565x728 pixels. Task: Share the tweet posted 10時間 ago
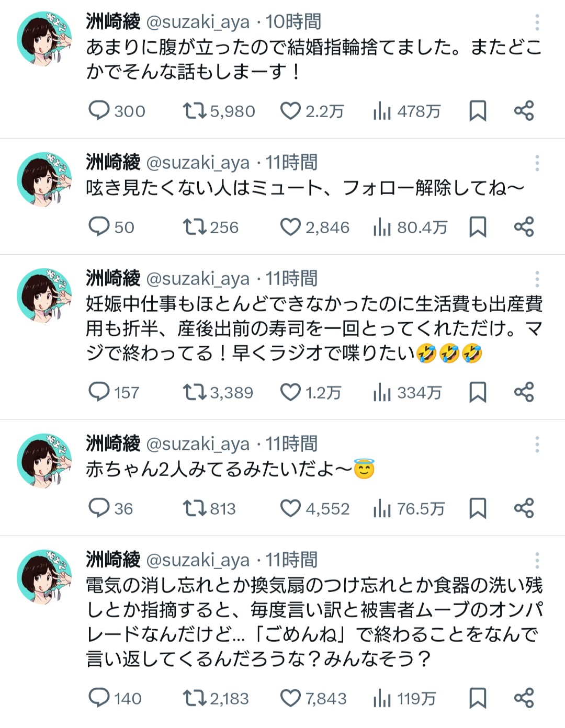524,111
